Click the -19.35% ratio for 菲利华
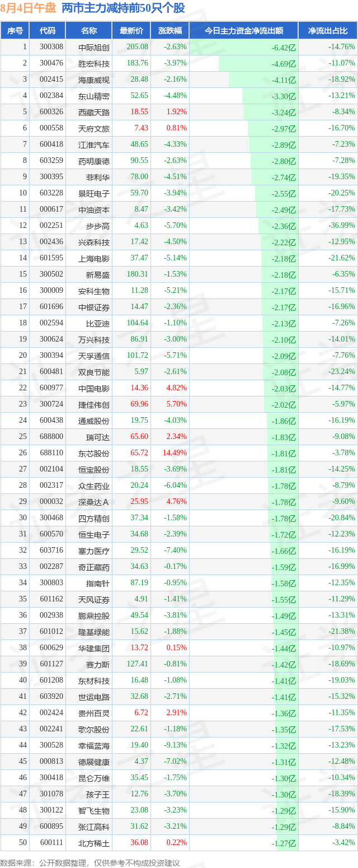358x868 pixels. click(x=342, y=177)
